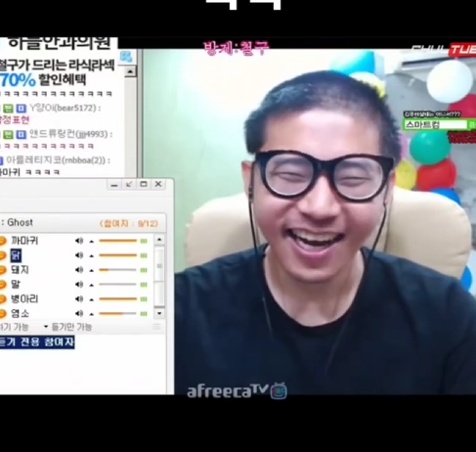The image size is (476, 452).
Task: Click the green badge next to Y양이(bear5172)
Action: (x=9, y=108)
